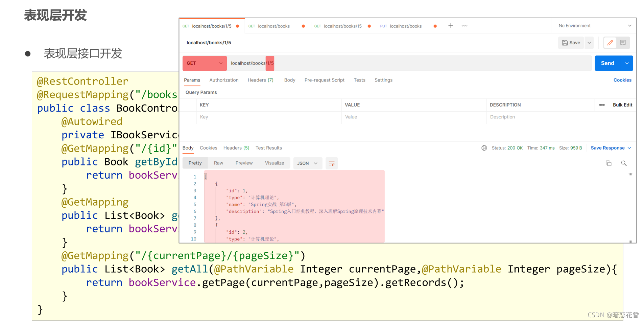The height and width of the screenshot is (321, 644).
Task: Copy the response body with copy icon
Action: [609, 163]
